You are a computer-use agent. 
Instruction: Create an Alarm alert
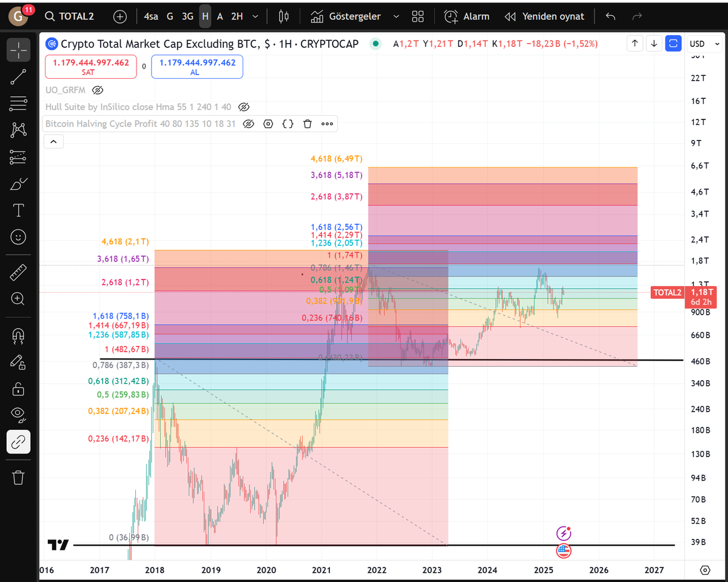point(467,16)
